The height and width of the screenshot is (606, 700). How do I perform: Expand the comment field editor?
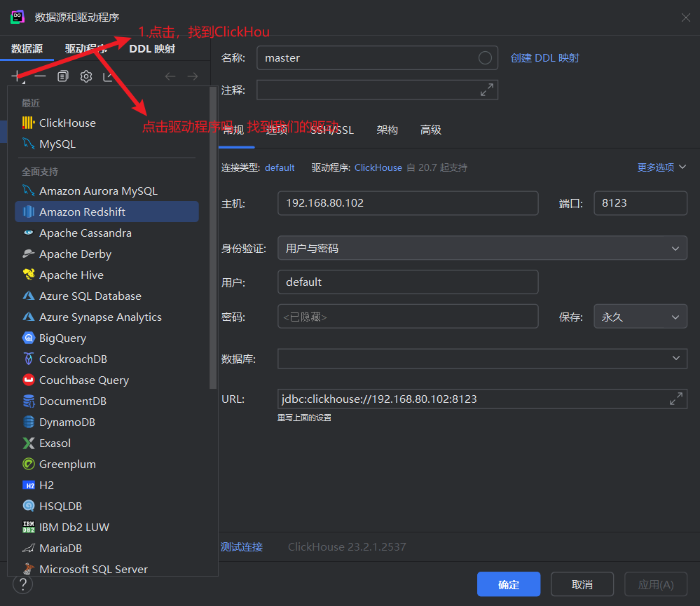click(486, 90)
